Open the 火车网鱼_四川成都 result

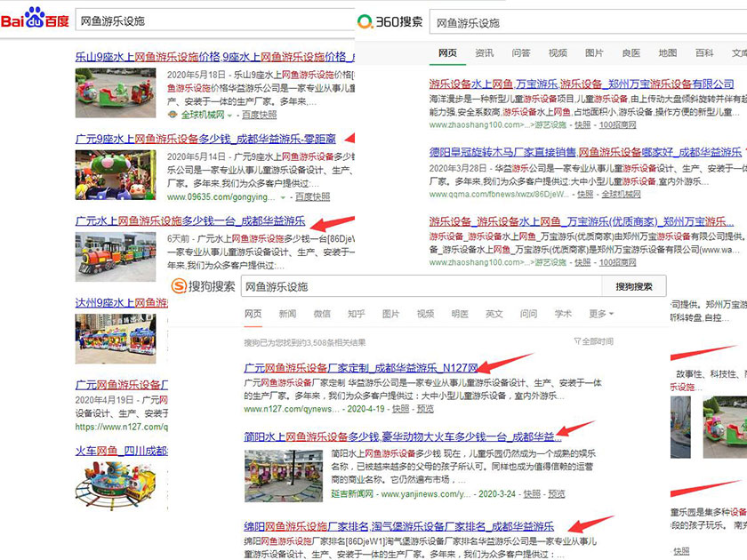click(122, 451)
